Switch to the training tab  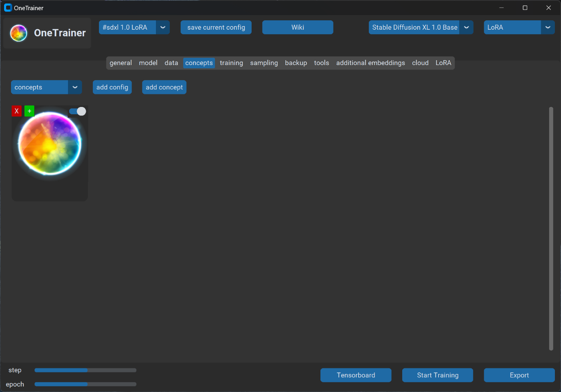point(231,63)
